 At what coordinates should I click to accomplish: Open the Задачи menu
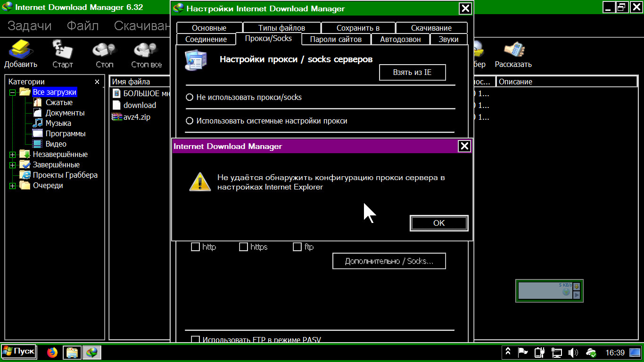30,26
